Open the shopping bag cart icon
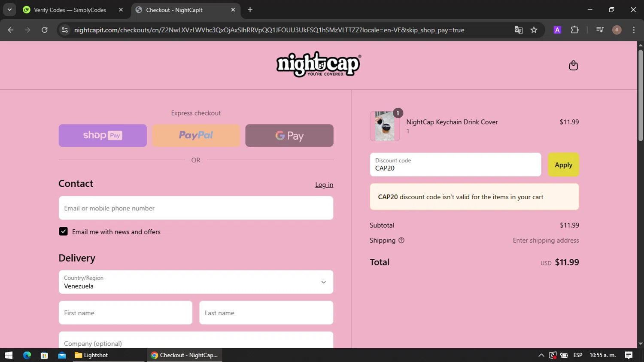644x362 pixels. coord(573,65)
